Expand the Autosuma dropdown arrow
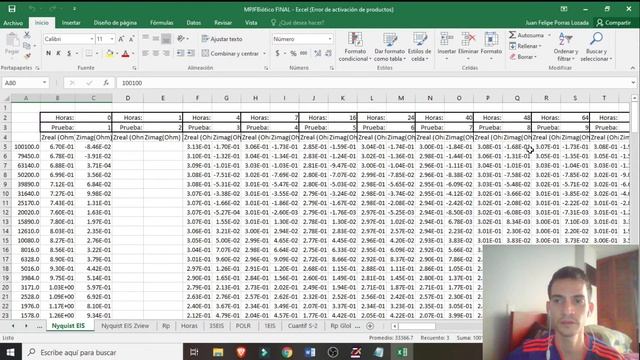Viewport: 640px width, 360px height. pyautogui.click(x=549, y=36)
